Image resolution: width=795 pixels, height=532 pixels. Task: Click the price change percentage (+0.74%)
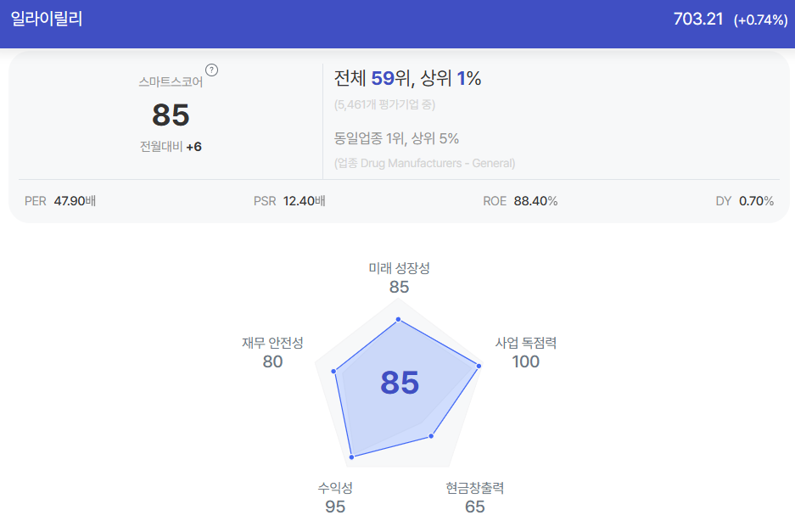click(760, 20)
